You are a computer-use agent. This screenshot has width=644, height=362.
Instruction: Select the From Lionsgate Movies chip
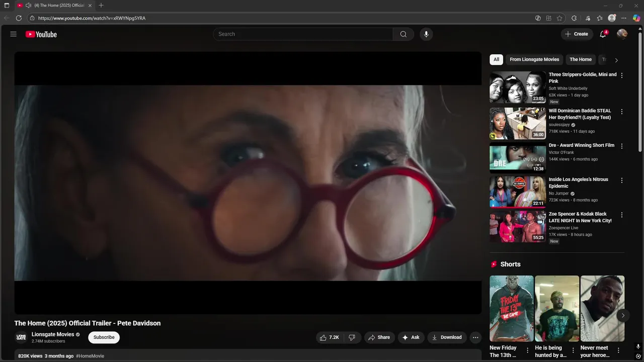534,59
